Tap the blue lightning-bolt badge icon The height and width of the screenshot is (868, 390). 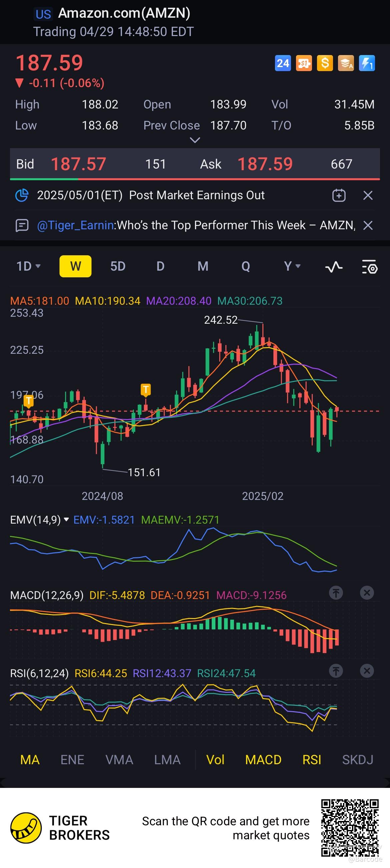click(x=367, y=63)
